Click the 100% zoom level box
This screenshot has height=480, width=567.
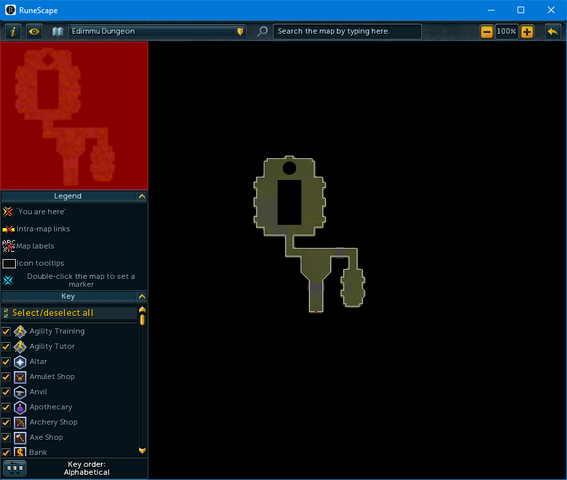click(506, 31)
